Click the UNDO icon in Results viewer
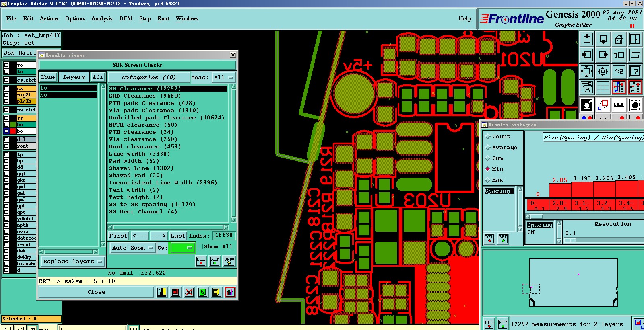 point(229,261)
